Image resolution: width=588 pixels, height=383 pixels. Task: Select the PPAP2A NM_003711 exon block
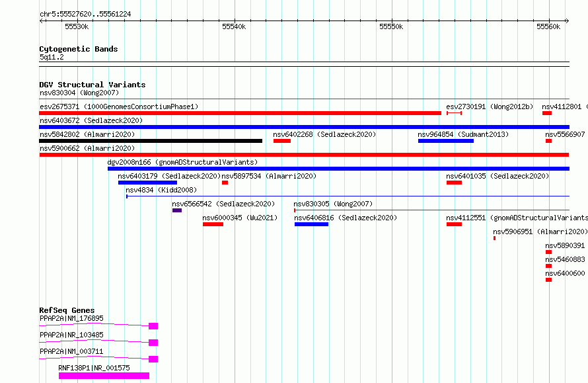[153, 359]
